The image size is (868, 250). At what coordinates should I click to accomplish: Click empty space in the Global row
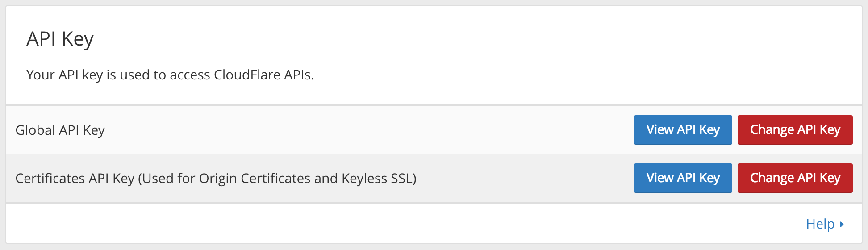point(366,130)
